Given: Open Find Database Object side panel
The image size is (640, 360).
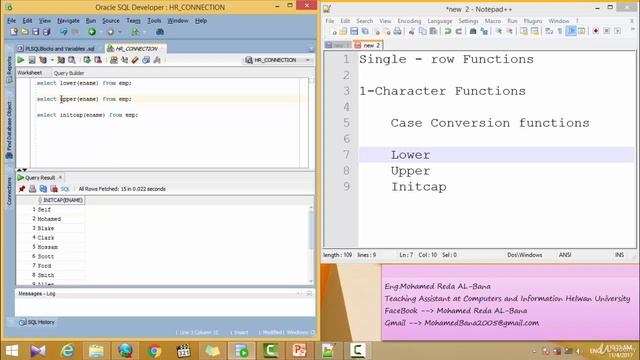Looking at the screenshot, I should point(9,130).
